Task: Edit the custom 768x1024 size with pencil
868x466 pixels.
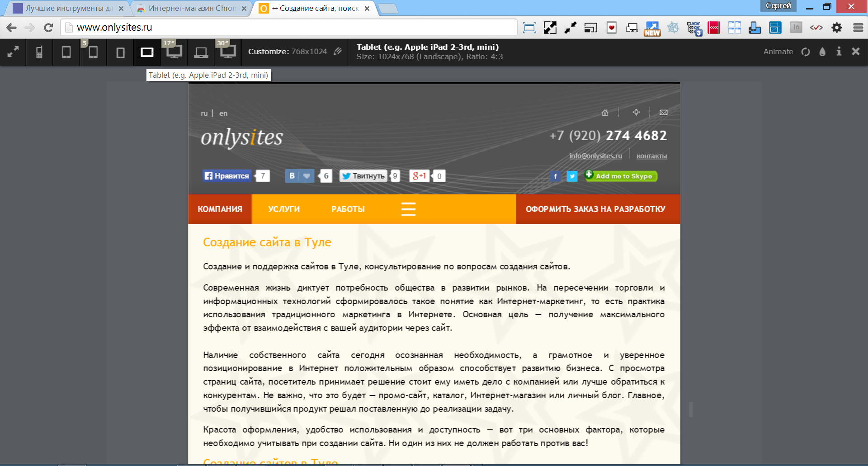Action: 337,52
